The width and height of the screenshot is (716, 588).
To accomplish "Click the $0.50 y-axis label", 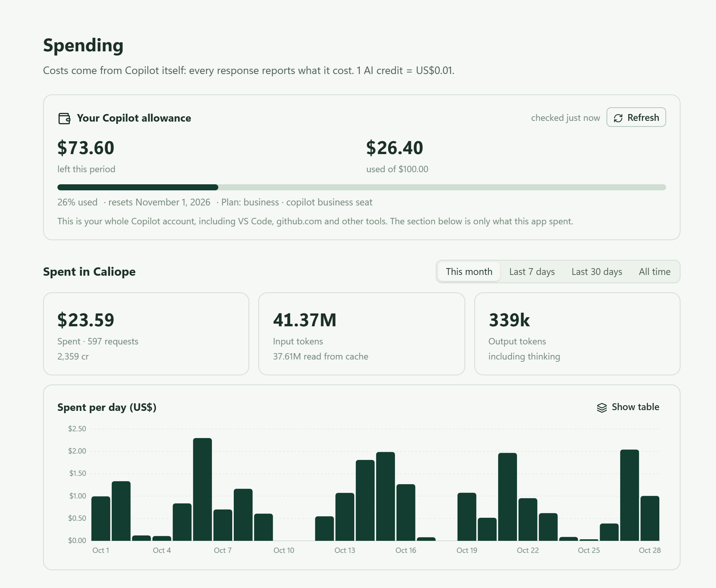I will coord(77,518).
